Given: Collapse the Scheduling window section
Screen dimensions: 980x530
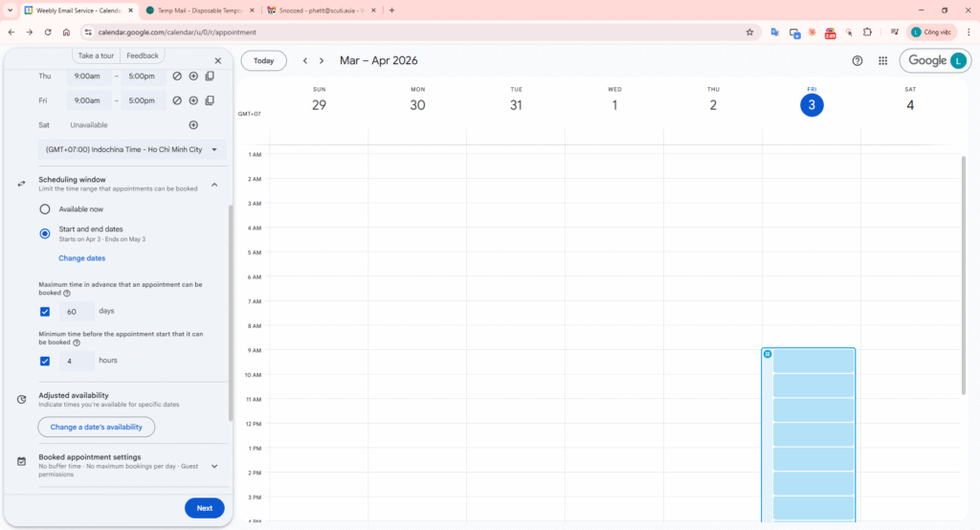Looking at the screenshot, I should [214, 185].
